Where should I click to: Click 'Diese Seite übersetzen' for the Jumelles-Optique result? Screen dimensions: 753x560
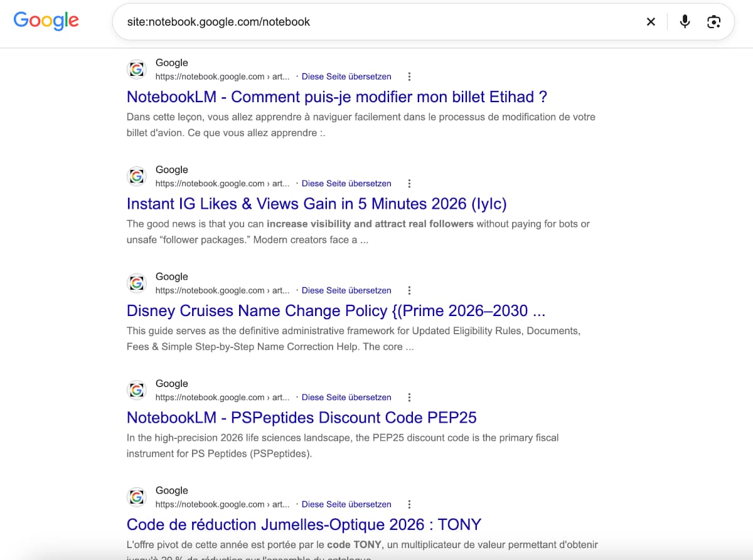346,504
